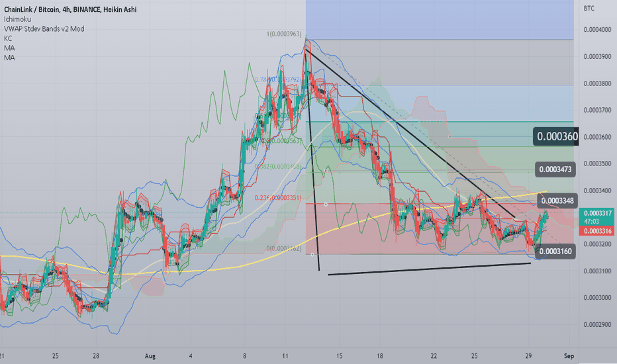Select the VWAP Stdev Bands v2 Mod label
617x364 pixels.
[x=44, y=28]
